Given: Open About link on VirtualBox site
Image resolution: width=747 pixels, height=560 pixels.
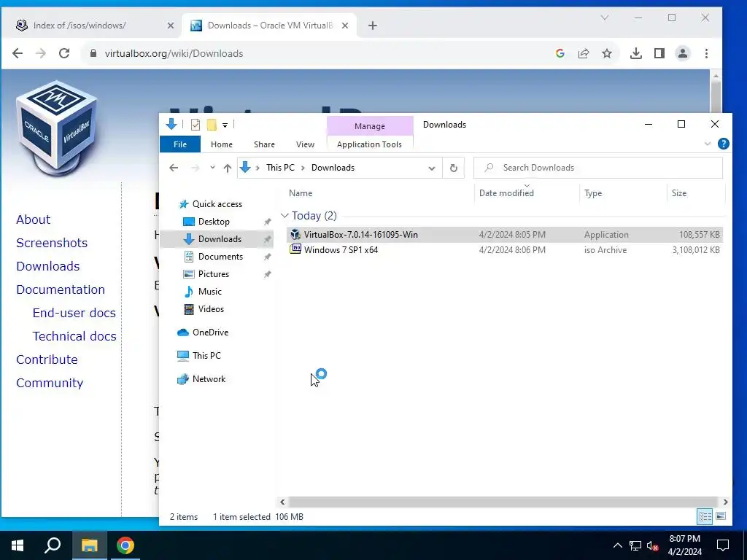Looking at the screenshot, I should pos(34,219).
